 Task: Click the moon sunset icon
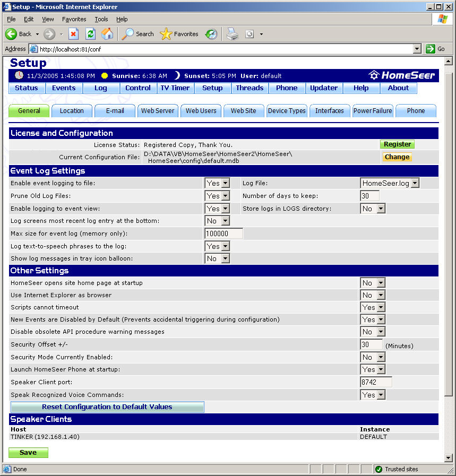point(177,75)
